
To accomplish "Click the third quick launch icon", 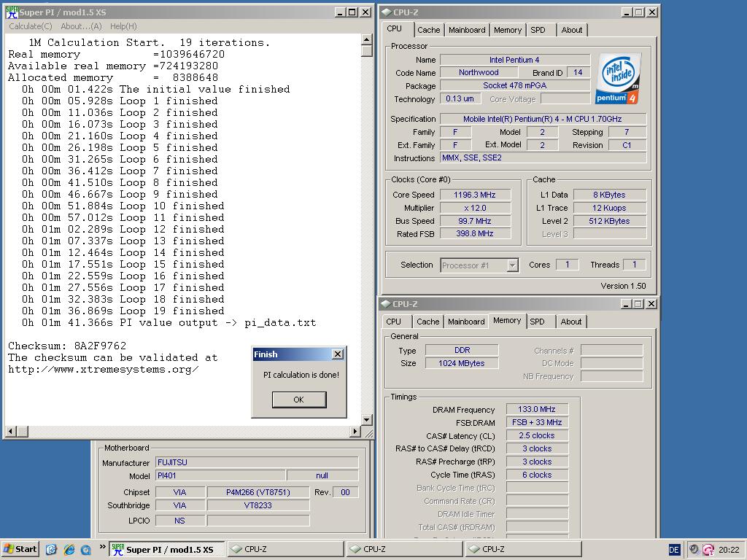I will (86, 550).
